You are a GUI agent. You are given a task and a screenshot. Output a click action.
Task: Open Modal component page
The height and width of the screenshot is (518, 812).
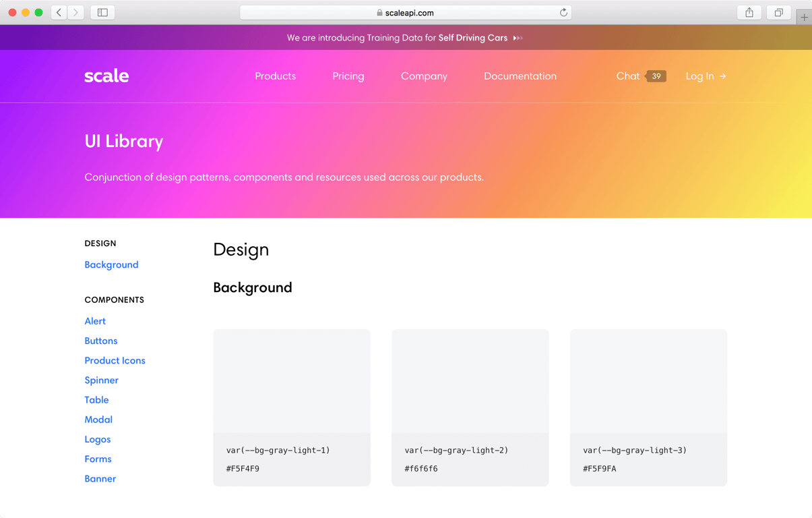(x=98, y=419)
